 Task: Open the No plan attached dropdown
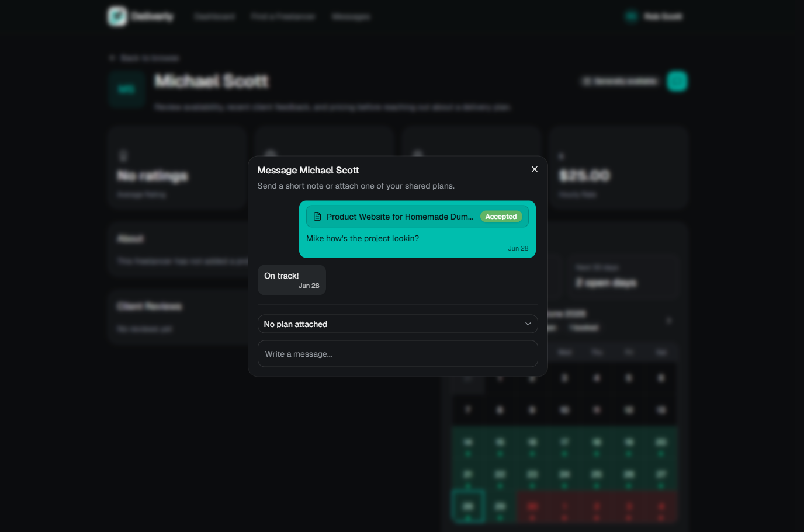[x=398, y=324]
